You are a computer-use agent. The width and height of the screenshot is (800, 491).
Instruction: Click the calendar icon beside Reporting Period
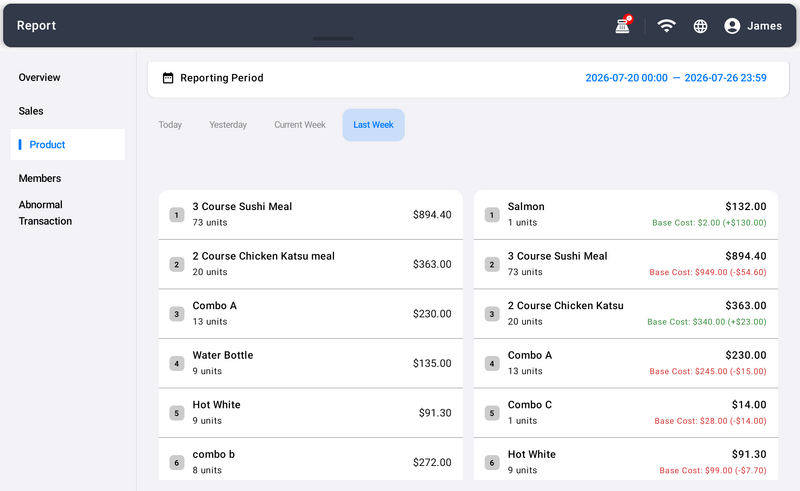pyautogui.click(x=168, y=78)
